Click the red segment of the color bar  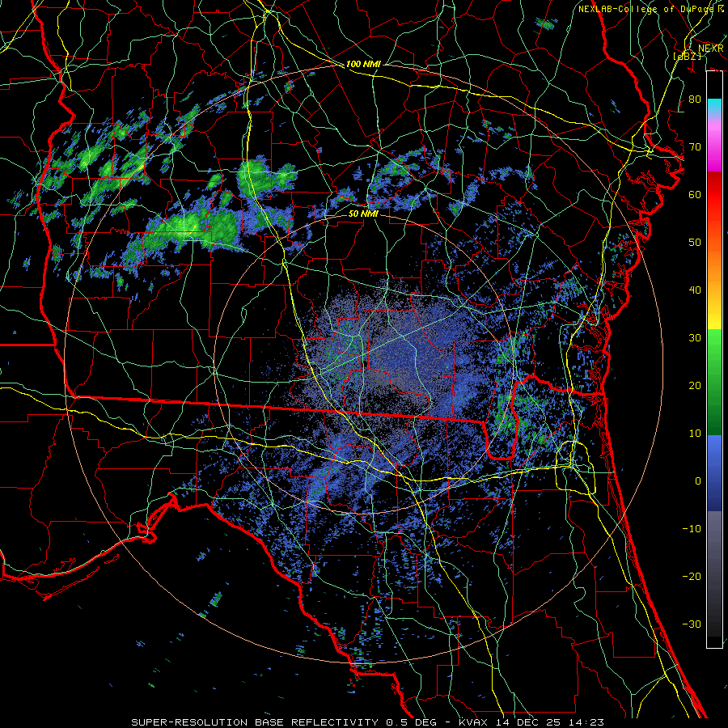[714, 197]
